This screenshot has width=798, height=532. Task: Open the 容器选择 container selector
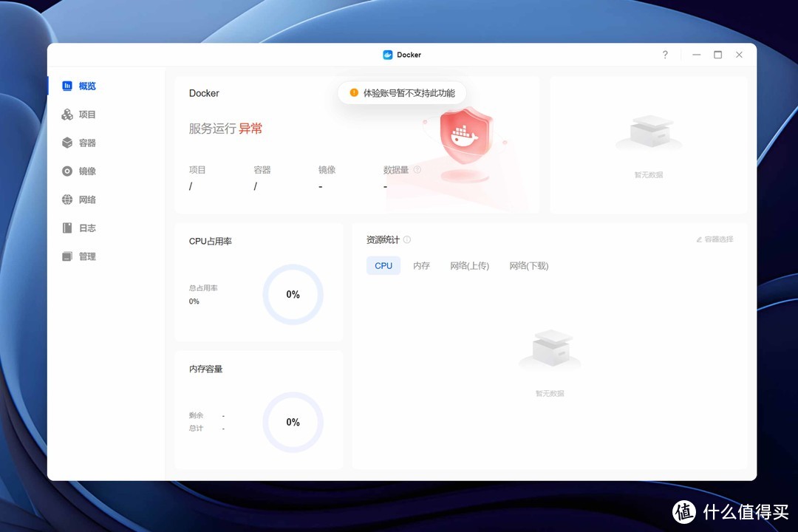714,239
